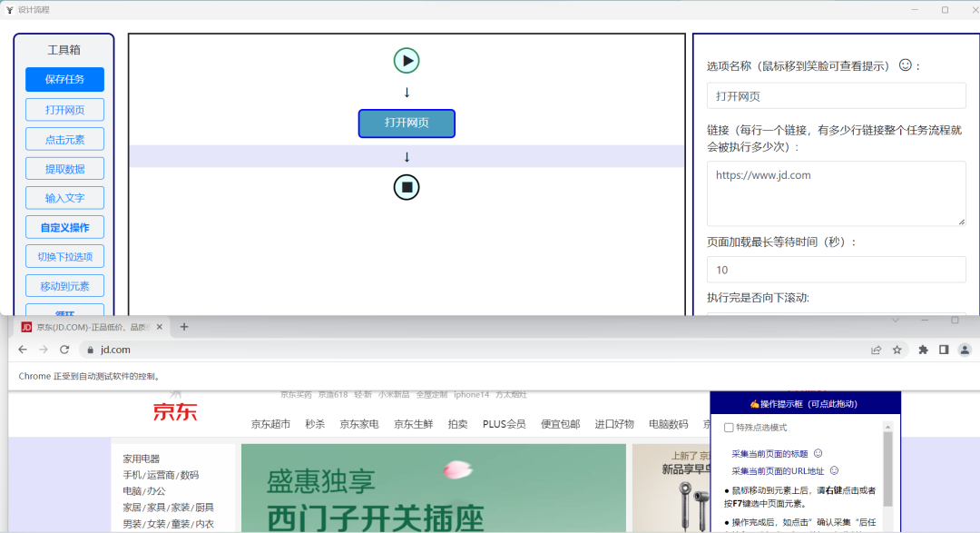The width and height of the screenshot is (980, 533).
Task: Click the 操作提示框 header bar
Action: click(806, 403)
